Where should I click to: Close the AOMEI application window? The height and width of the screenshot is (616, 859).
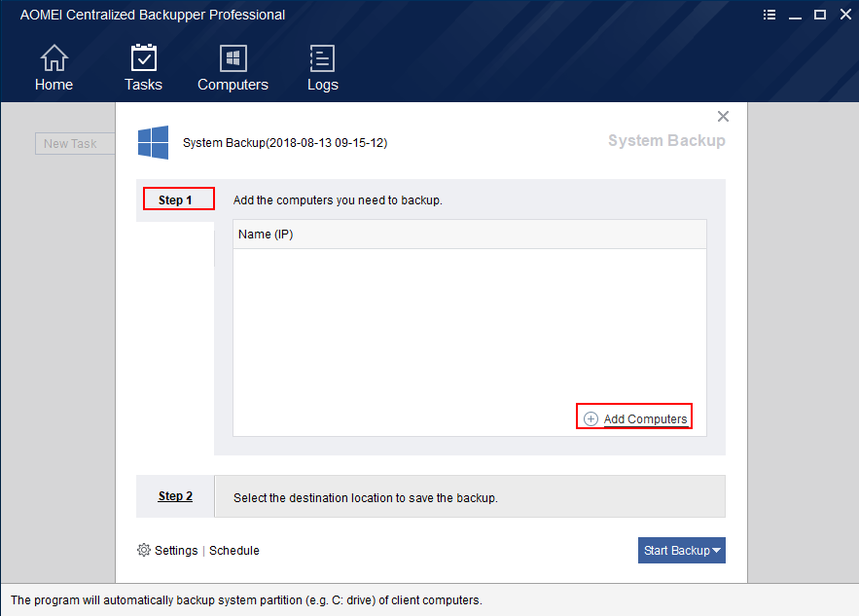click(x=845, y=15)
